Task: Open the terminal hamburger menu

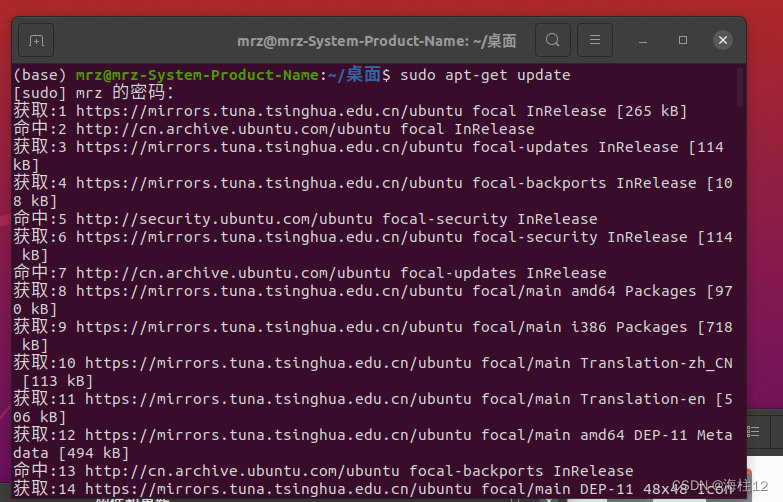Action: [x=595, y=40]
